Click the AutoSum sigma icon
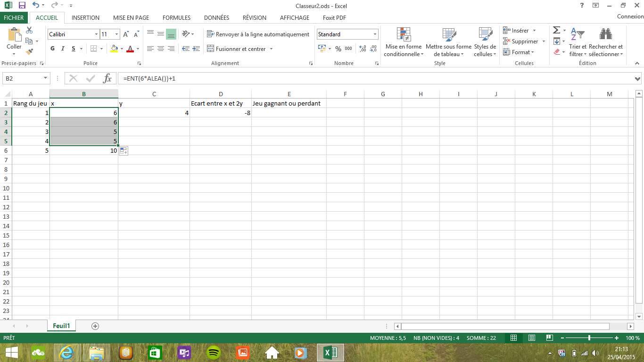 click(556, 31)
